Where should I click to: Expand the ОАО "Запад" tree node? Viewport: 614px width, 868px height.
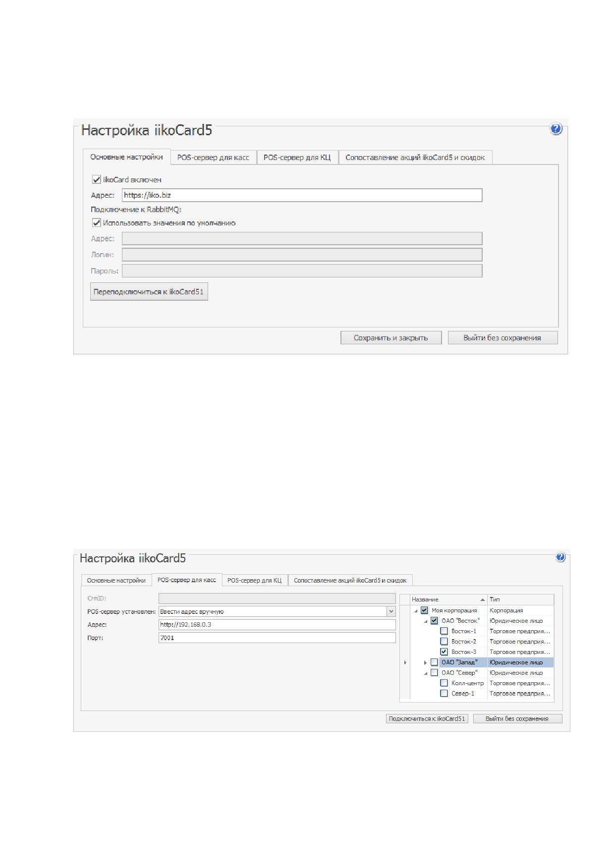tap(426, 662)
